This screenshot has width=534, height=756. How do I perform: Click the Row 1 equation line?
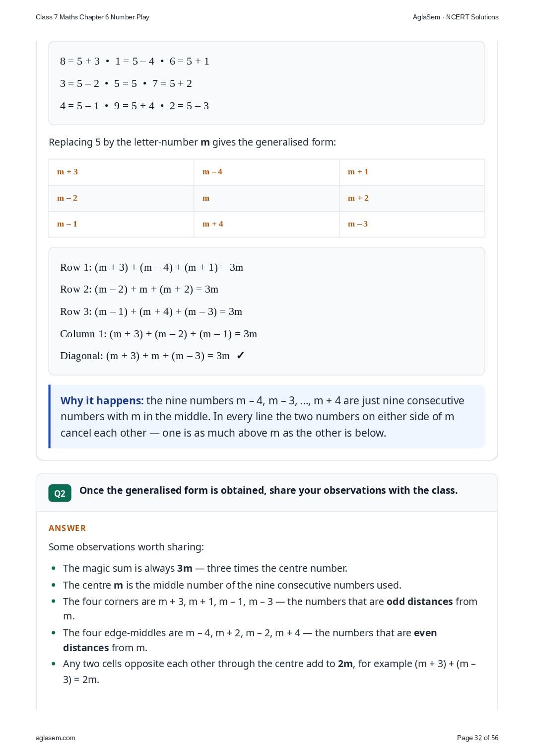(151, 267)
